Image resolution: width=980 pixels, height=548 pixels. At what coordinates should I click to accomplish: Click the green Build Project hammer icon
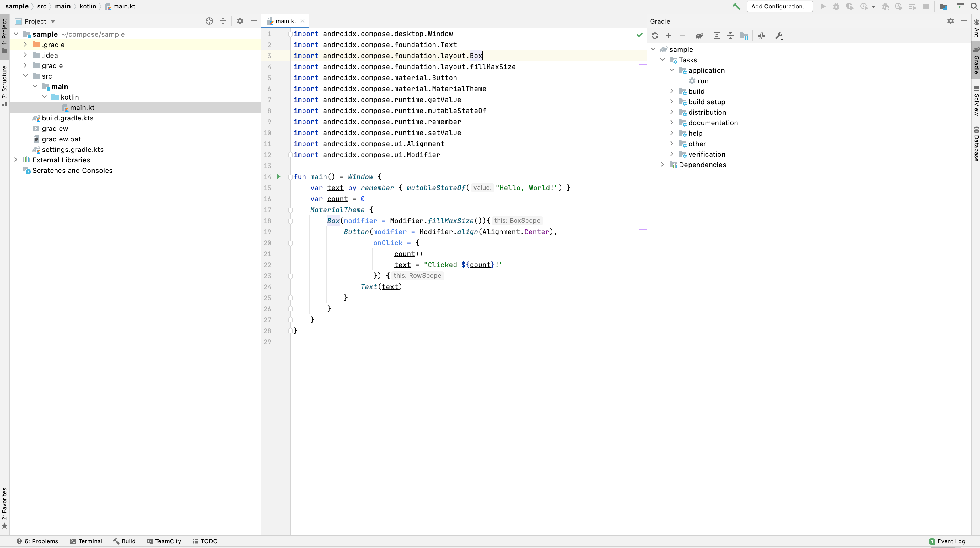tap(736, 6)
